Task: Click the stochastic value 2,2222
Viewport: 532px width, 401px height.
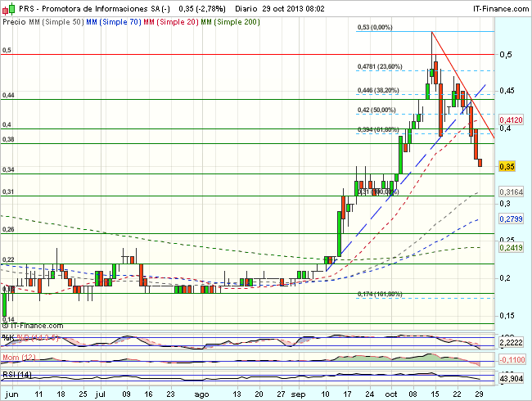Action: pyautogui.click(x=511, y=343)
